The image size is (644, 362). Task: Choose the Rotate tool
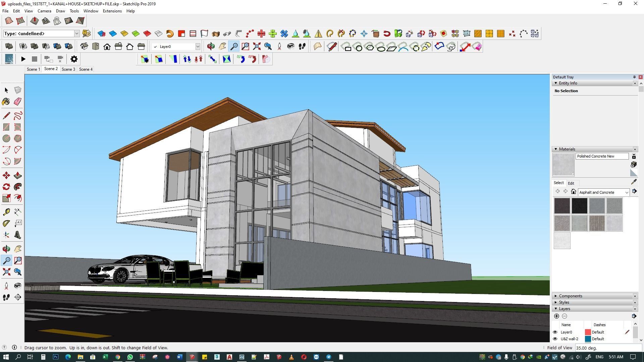[6, 187]
